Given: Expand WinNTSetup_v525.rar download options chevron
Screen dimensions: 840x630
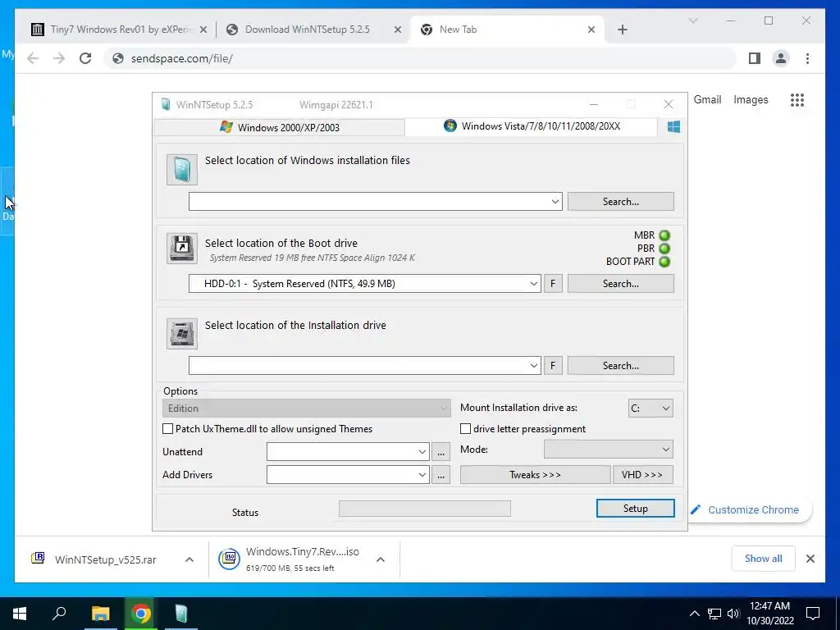Looking at the screenshot, I should pyautogui.click(x=189, y=559).
